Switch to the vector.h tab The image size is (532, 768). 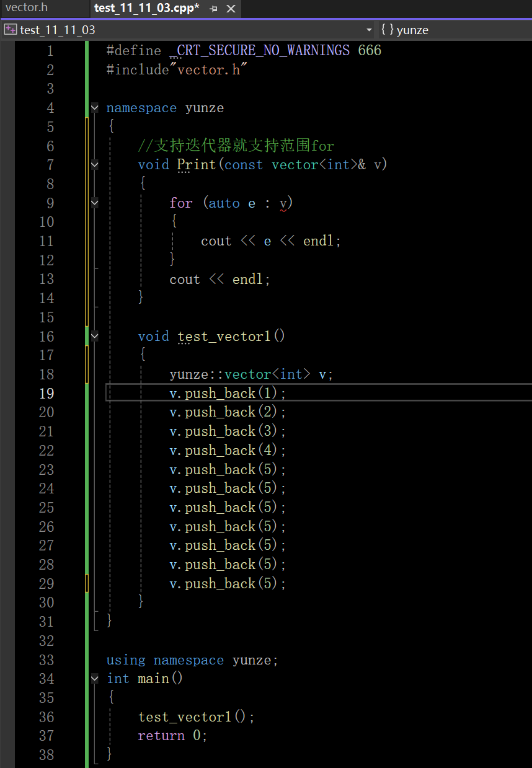(x=26, y=8)
